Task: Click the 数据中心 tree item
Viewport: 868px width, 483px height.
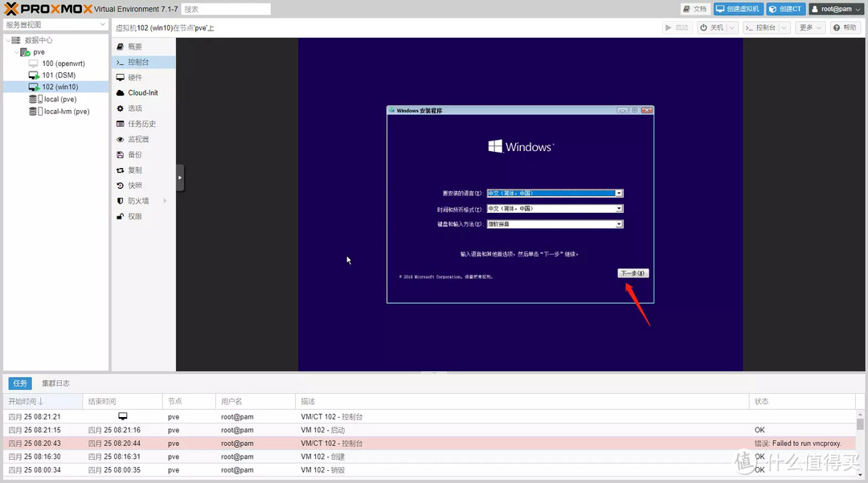Action: point(39,40)
